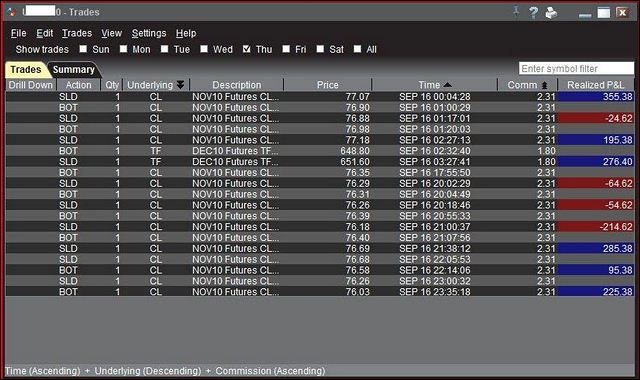Maximize the Trades window
Viewport: 640px width, 380px height.
[604, 13]
